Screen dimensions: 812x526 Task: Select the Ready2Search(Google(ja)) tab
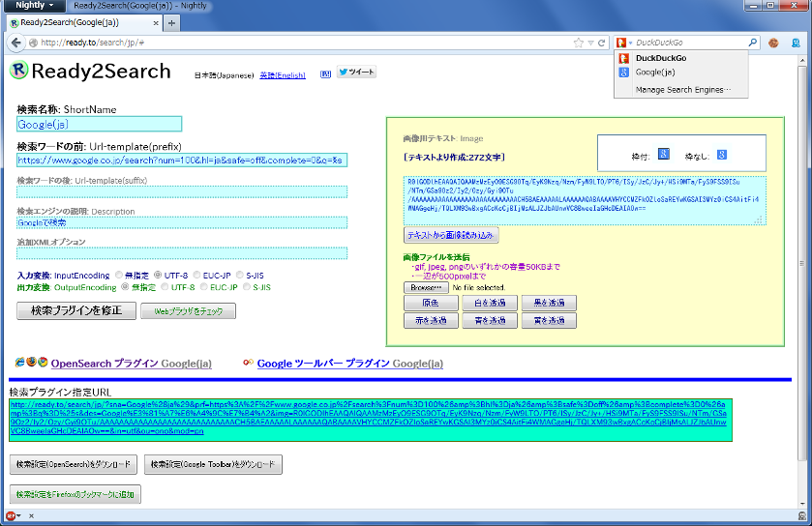pyautogui.click(x=83, y=23)
